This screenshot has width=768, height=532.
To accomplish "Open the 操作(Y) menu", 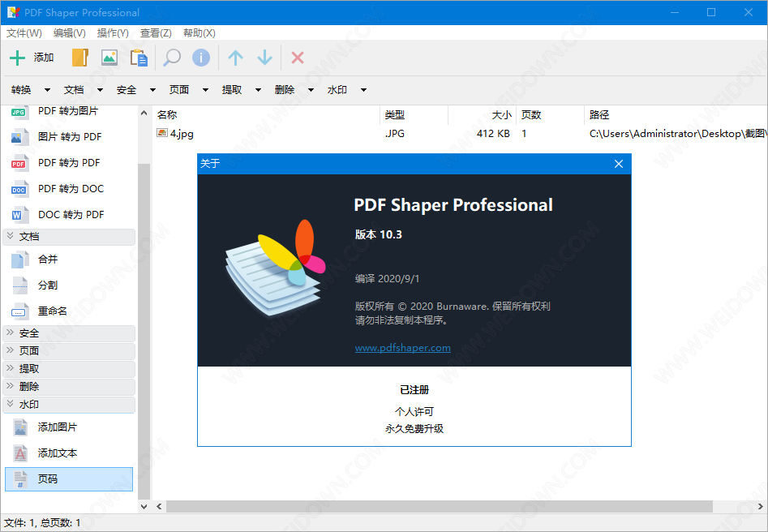I will pos(114,32).
